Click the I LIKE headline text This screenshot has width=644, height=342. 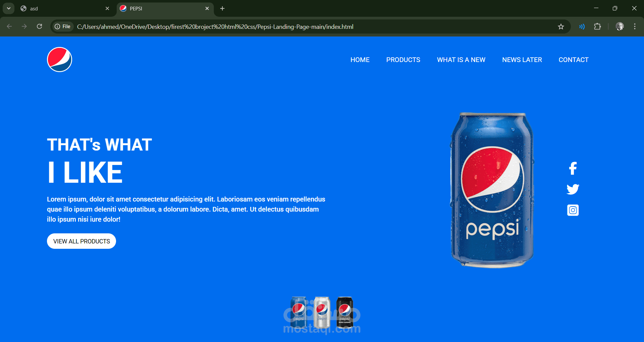coord(85,172)
